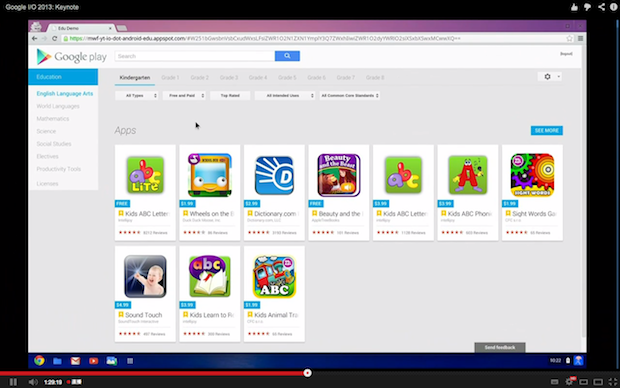Open the All Types dropdown
Image resolution: width=620 pixels, height=388 pixels.
137,95
